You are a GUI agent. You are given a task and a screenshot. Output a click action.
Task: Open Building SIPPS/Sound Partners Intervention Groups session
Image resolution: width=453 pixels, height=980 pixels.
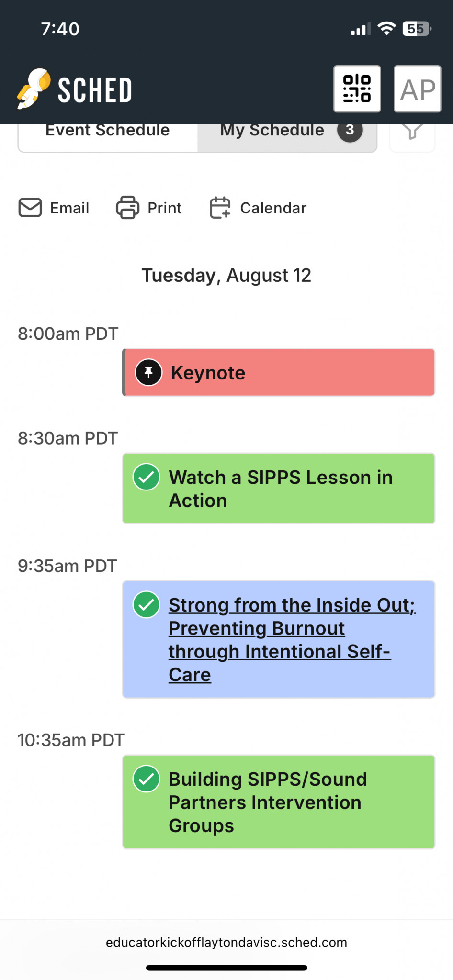268,802
